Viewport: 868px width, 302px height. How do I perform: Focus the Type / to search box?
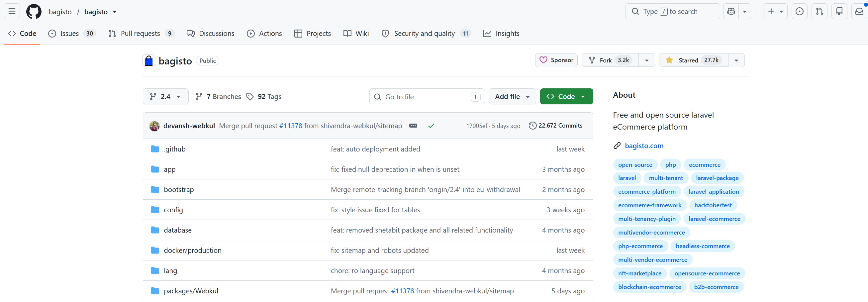(672, 11)
